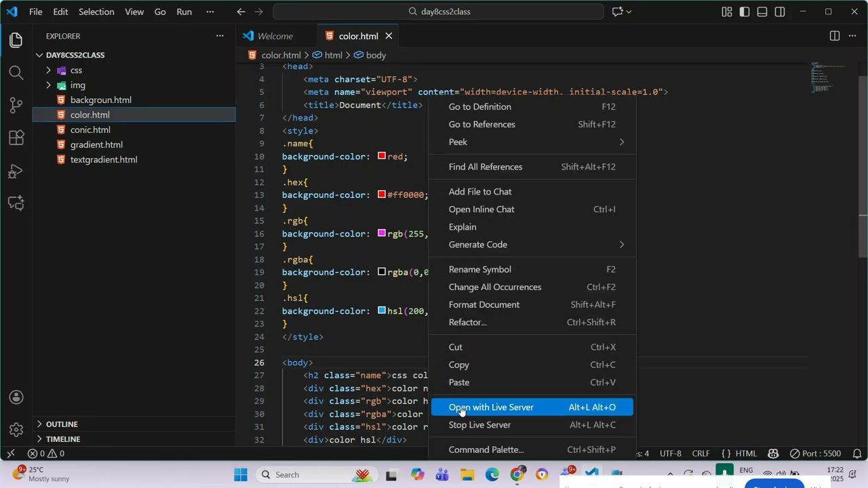This screenshot has height=488, width=868.
Task: Open the Chat view icon in the activity bar
Action: [16, 203]
